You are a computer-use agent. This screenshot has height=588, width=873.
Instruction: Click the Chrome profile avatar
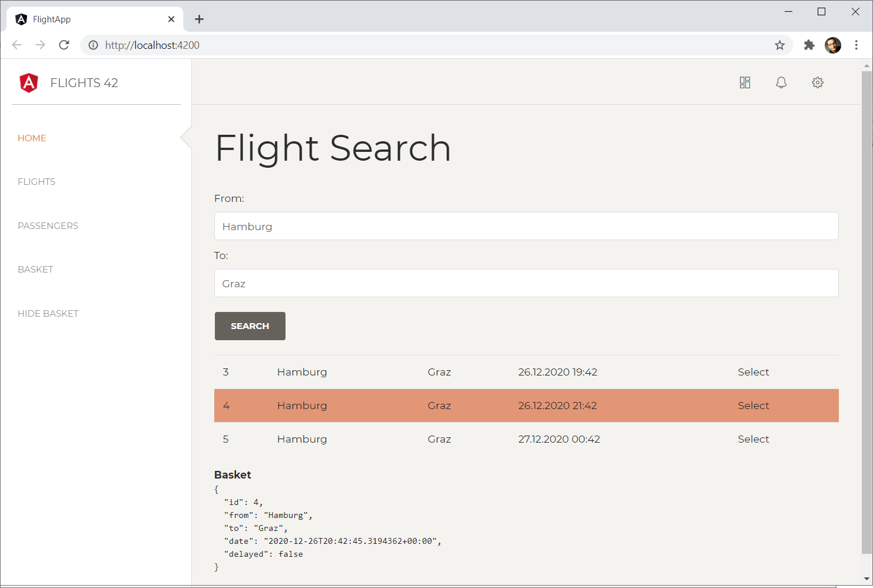(832, 45)
